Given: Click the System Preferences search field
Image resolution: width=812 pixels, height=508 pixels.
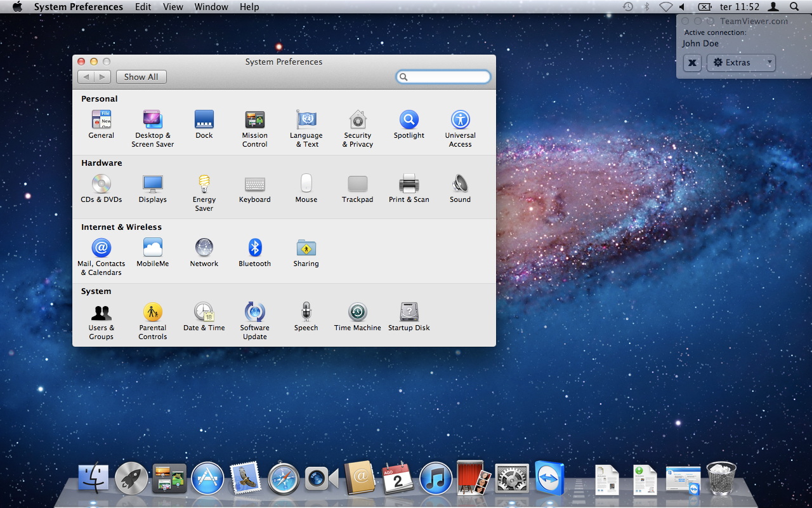Looking at the screenshot, I should point(447,77).
